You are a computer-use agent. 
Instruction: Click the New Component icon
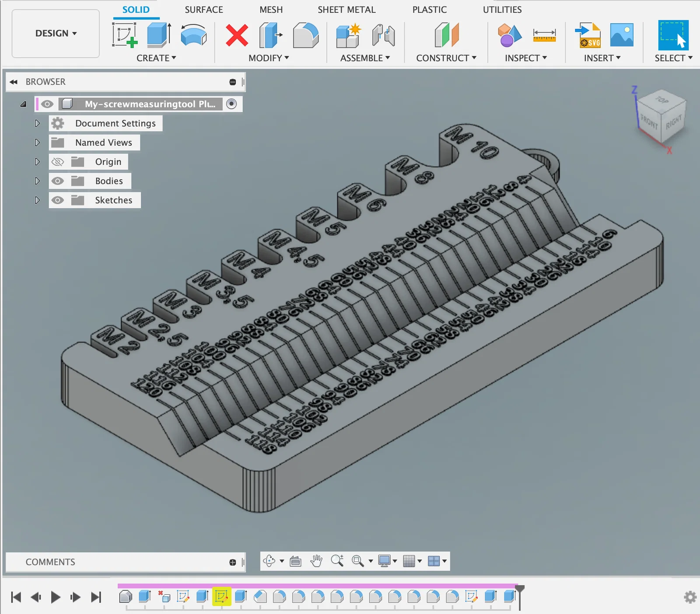click(x=349, y=35)
